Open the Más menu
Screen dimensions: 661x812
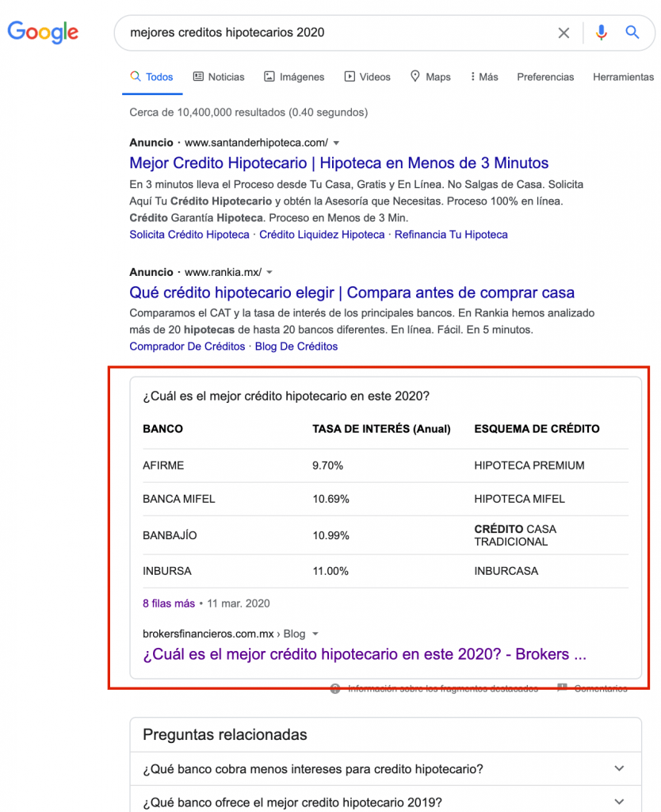click(x=484, y=77)
